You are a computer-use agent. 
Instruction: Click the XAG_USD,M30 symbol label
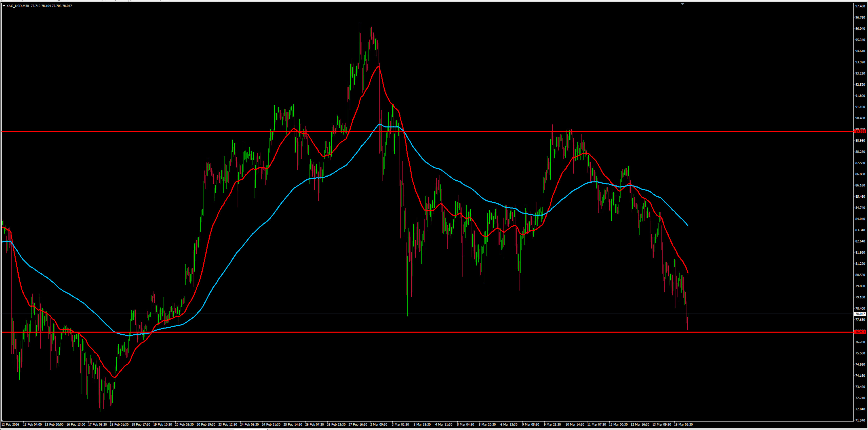tap(18, 6)
